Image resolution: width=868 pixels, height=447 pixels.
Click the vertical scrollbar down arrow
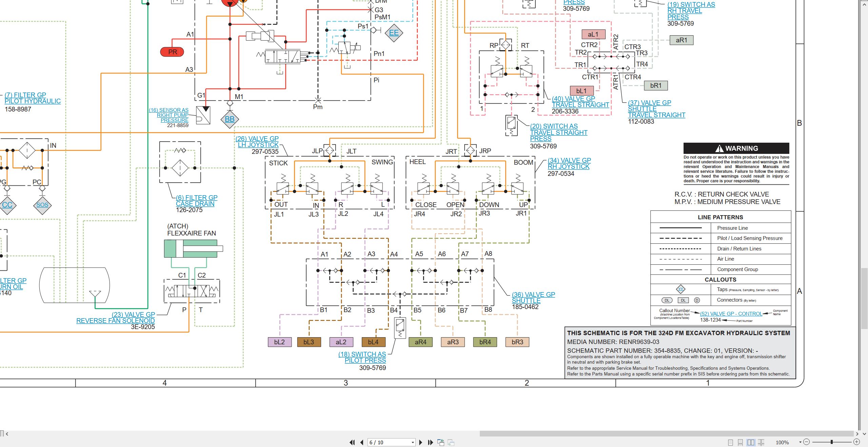coord(864,433)
